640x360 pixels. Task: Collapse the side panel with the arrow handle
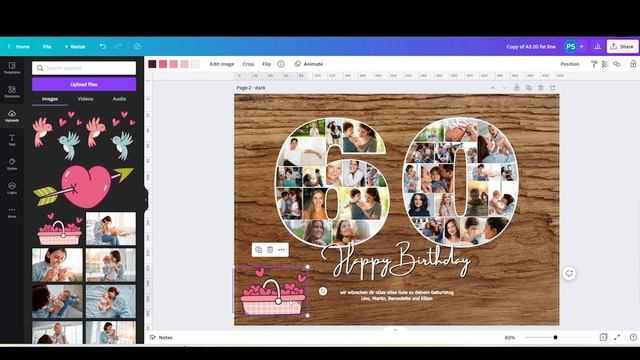[146, 199]
